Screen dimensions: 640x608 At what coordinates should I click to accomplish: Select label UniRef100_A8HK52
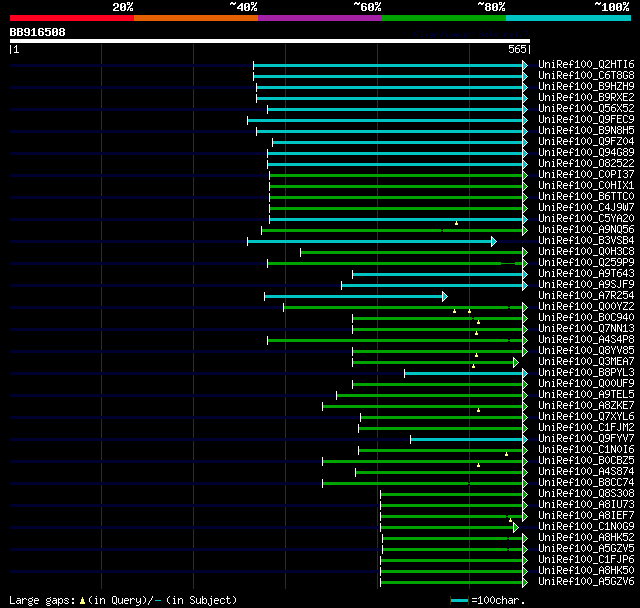pyautogui.click(x=586, y=538)
